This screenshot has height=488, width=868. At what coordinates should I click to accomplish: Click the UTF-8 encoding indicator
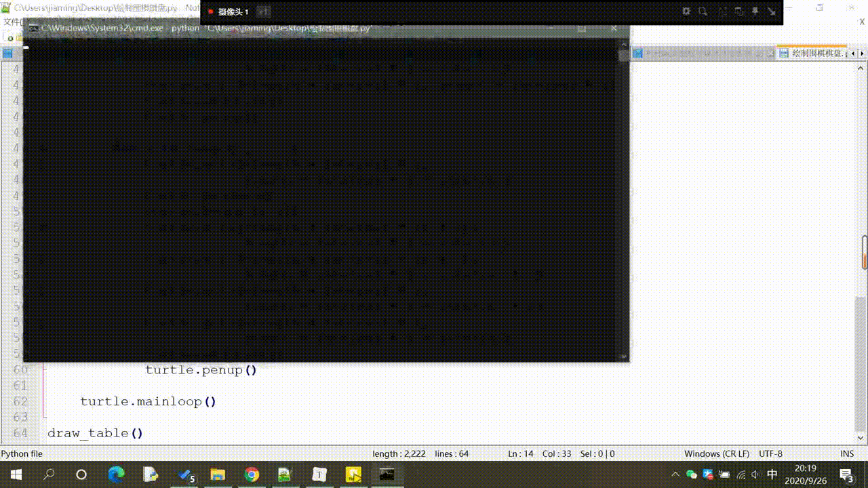pyautogui.click(x=770, y=453)
